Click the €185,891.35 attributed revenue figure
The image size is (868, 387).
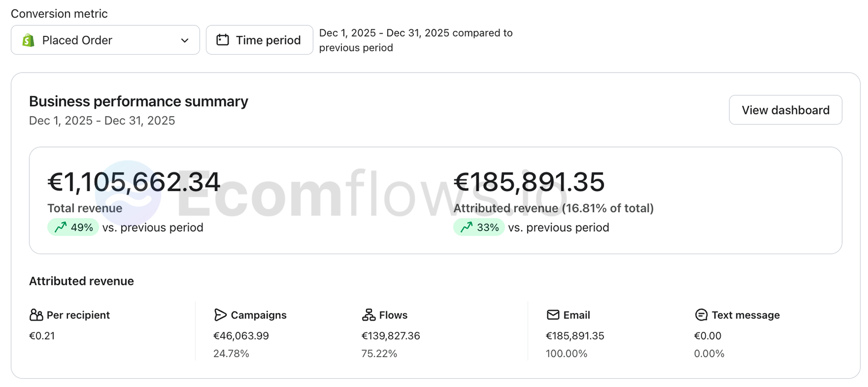pyautogui.click(x=529, y=182)
